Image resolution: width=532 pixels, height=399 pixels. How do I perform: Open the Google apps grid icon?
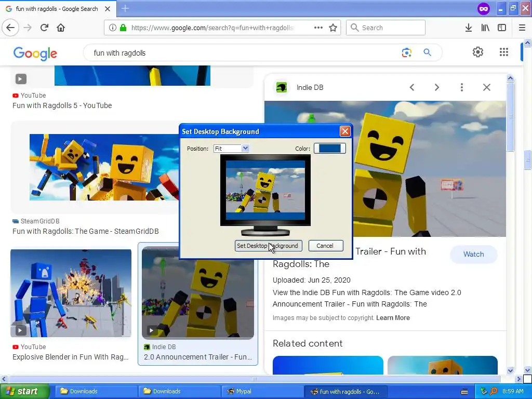pos(504,52)
